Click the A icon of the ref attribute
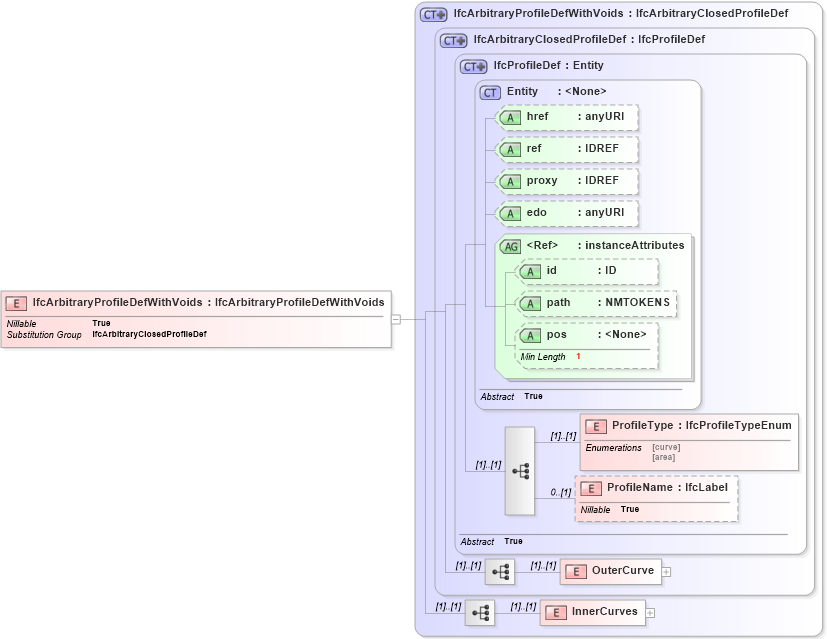 [x=510, y=149]
